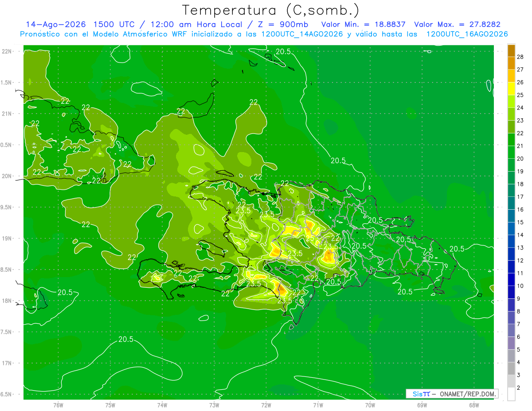Click the "76W" longitude axis label
The height and width of the screenshot is (411, 532).
point(58,405)
